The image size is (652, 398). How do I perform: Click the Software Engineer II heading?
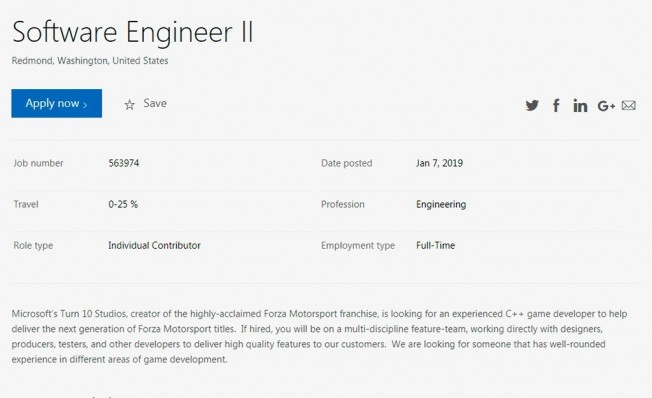click(x=133, y=32)
